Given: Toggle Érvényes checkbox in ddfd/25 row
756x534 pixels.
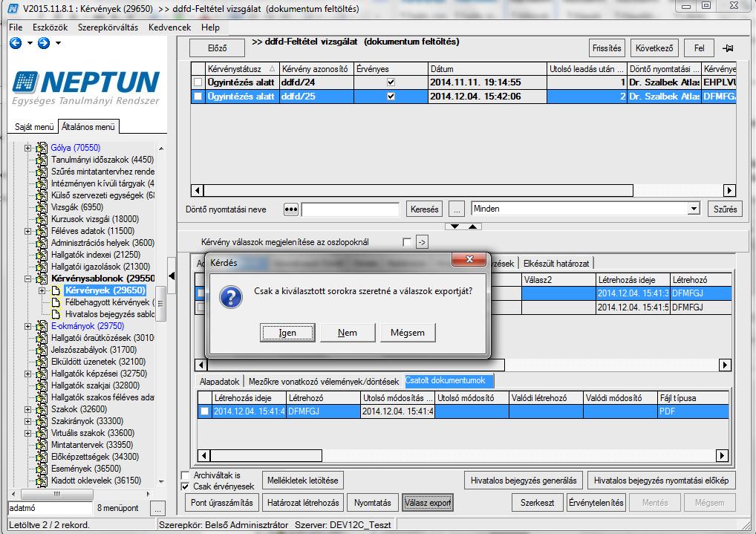Looking at the screenshot, I should (391, 97).
